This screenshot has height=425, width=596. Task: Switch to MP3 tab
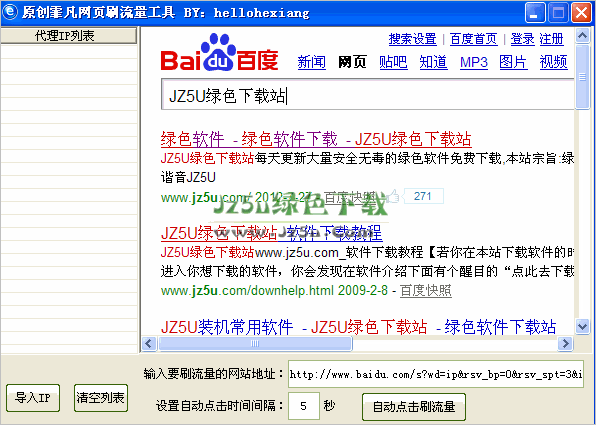click(474, 62)
